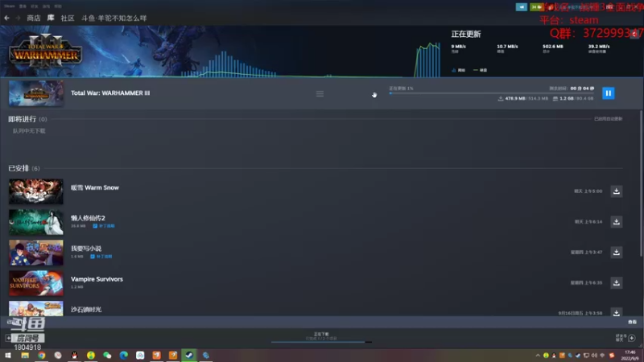Pause the Total War: WARHAMMER III update
The image size is (644, 362).
point(609,93)
